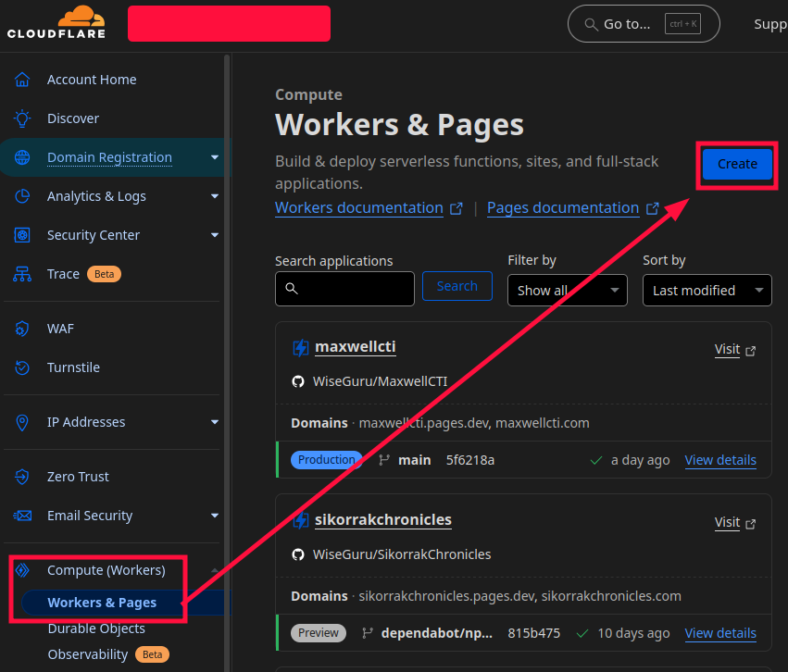788x672 pixels.
Task: Click the Cloudflare logo
Action: [x=56, y=22]
